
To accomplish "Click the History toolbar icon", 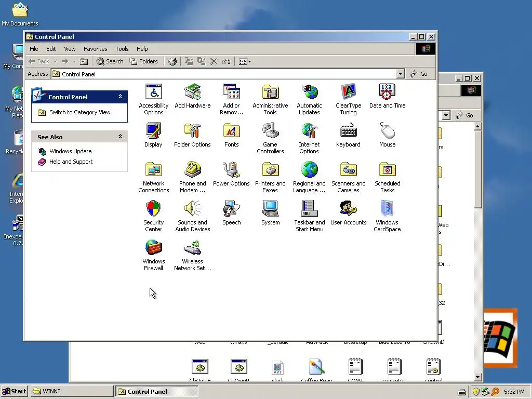I will click(x=172, y=61).
